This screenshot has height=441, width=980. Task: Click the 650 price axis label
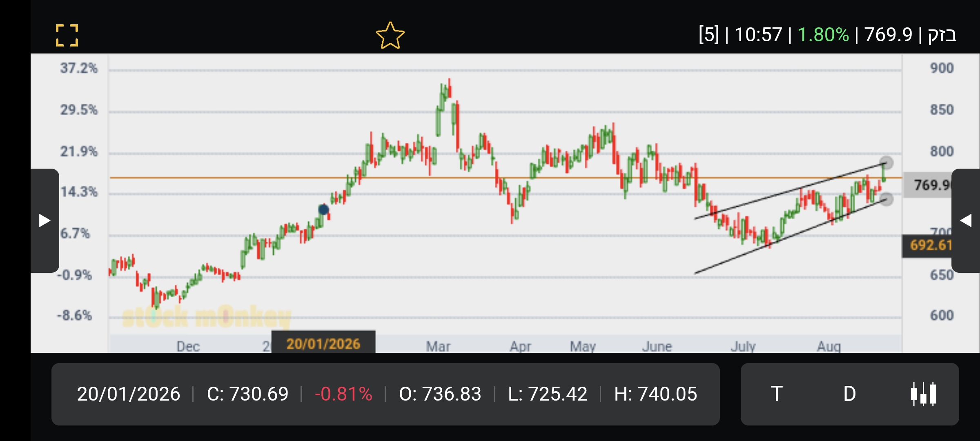[x=942, y=275]
